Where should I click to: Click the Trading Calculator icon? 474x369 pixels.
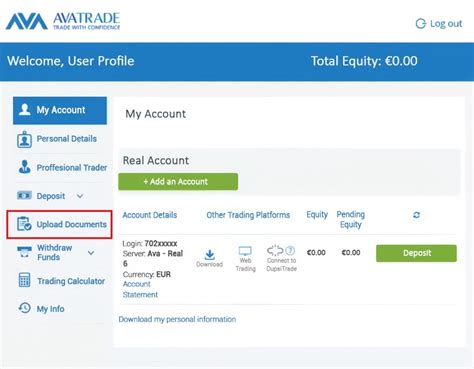point(24,280)
